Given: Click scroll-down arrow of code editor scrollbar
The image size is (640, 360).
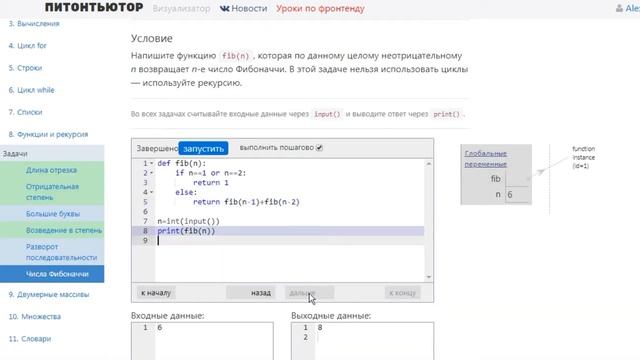Looking at the screenshot, I should click(429, 277).
